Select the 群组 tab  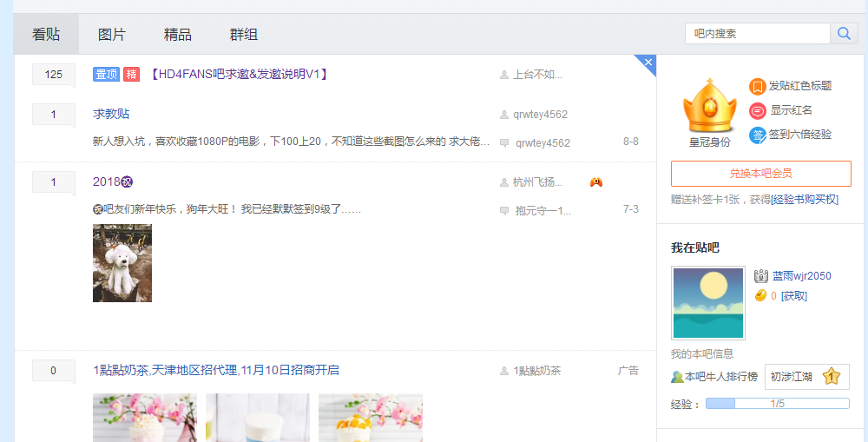[x=244, y=35]
